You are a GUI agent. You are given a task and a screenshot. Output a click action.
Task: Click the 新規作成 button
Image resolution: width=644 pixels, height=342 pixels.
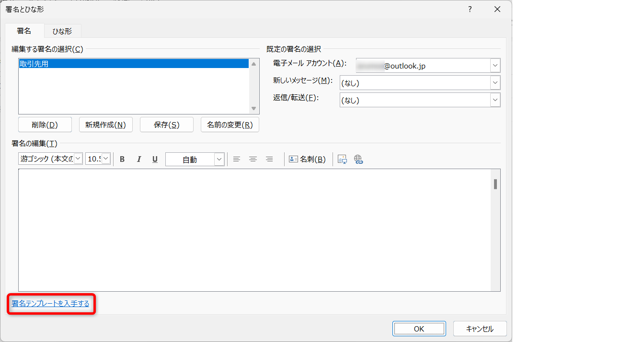tap(105, 125)
